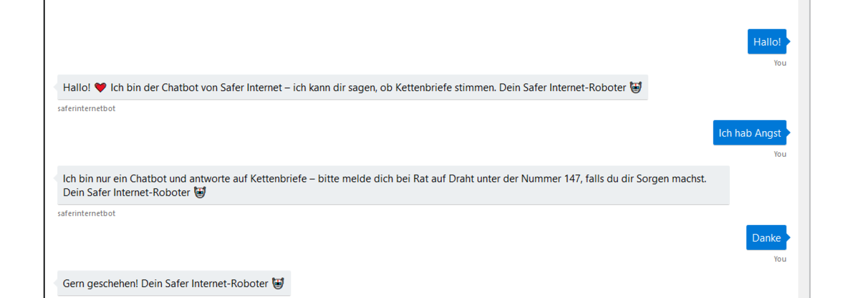Click the bot reply mentioning Nummer 147
Image resolution: width=868 pixels, height=298 pixels.
click(x=393, y=185)
